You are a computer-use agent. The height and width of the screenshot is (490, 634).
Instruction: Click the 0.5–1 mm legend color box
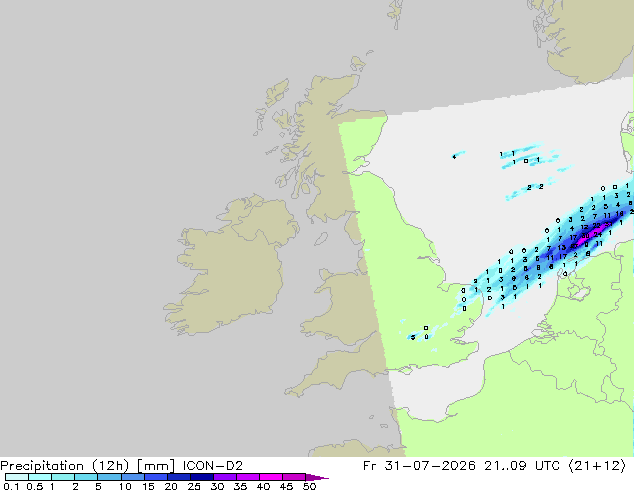40,477
